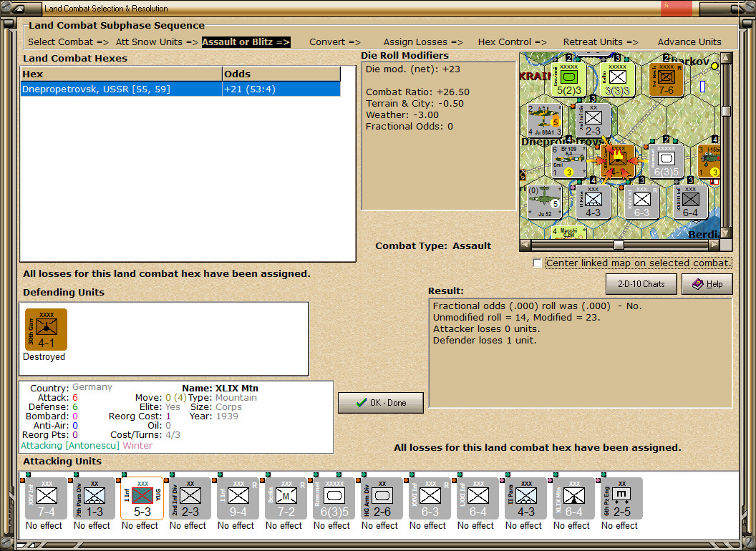Click the Hex Control subphase label
The image size is (756, 551).
[512, 42]
